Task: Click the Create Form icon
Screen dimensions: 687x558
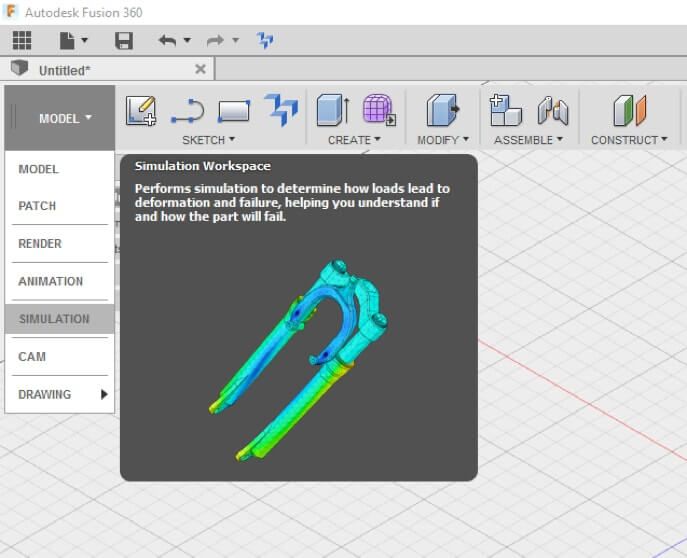Action: [x=378, y=110]
